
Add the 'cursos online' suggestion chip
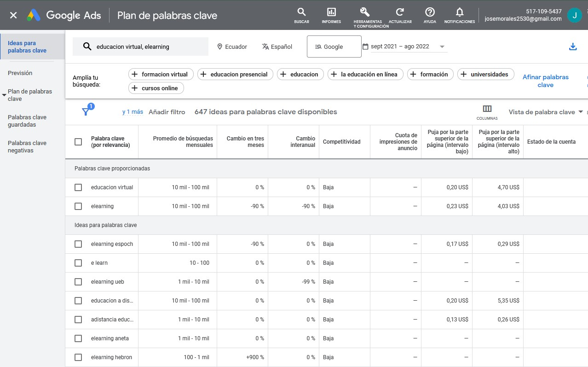(156, 88)
